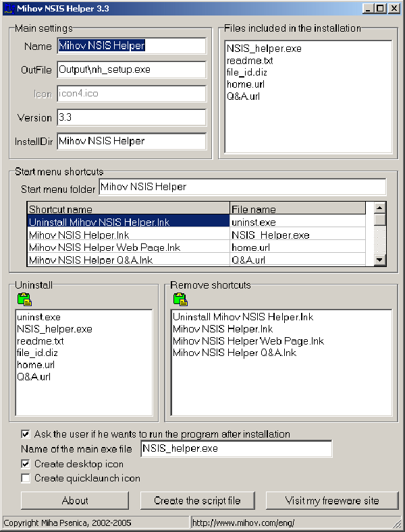Click the app icon in the title bar
405x532 pixels.
(9, 9)
